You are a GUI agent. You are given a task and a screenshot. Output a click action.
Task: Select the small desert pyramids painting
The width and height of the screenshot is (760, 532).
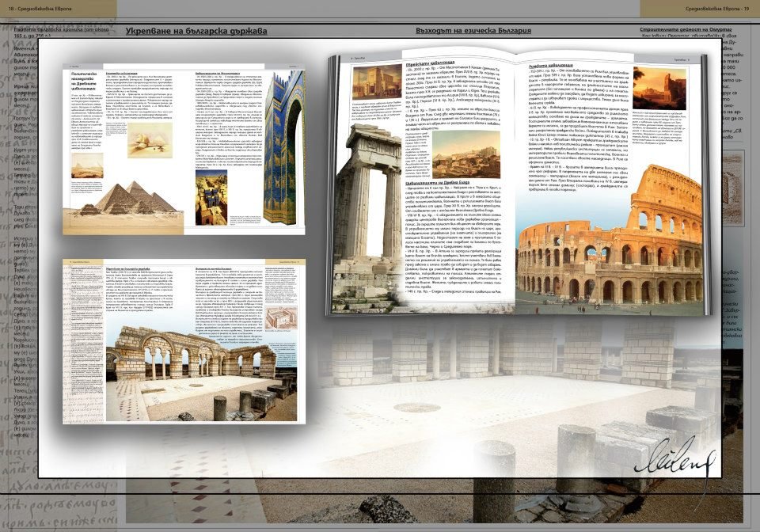click(87, 166)
